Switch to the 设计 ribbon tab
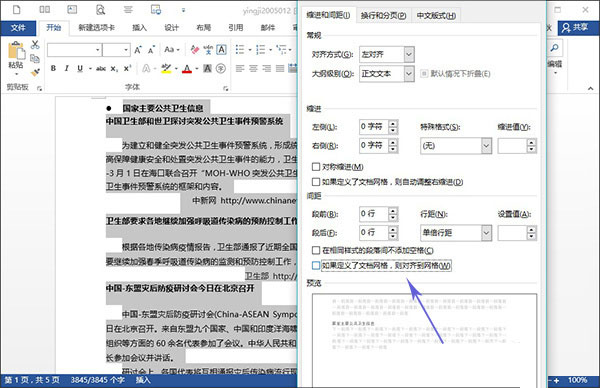Image resolution: width=600 pixels, height=388 pixels. tap(171, 28)
